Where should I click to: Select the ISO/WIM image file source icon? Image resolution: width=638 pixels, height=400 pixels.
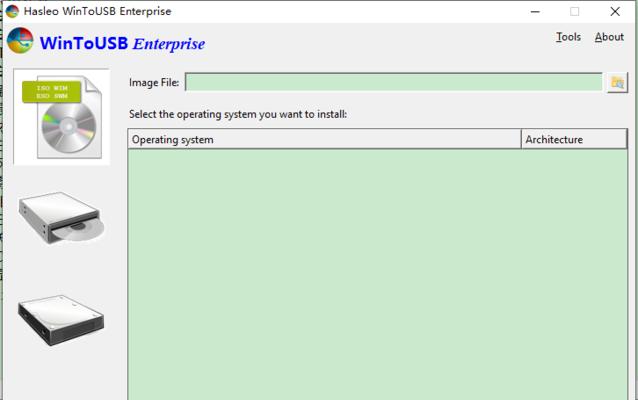pyautogui.click(x=61, y=117)
